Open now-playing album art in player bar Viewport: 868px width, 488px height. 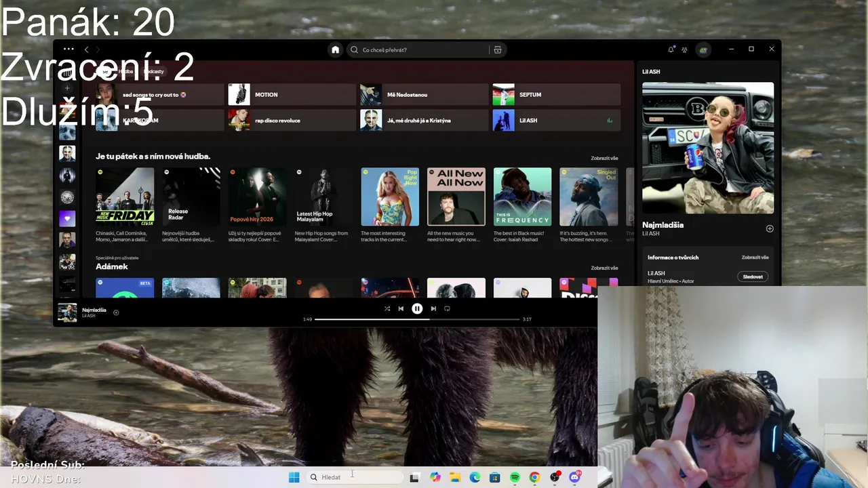[67, 312]
